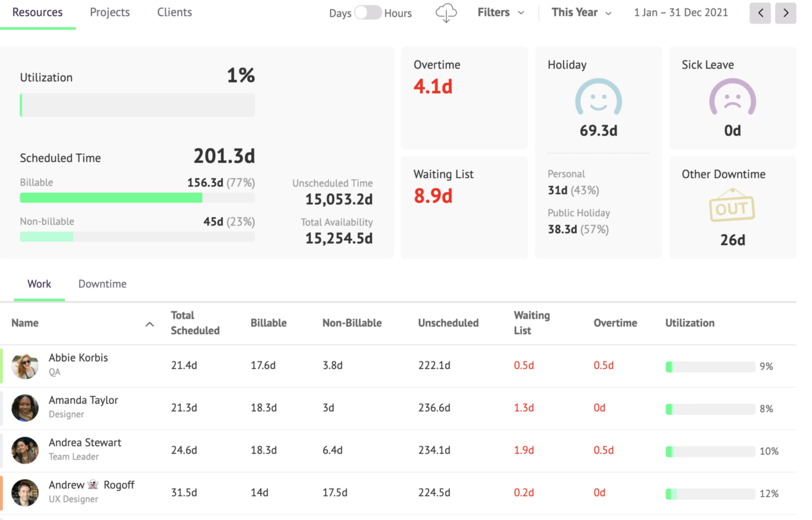The height and width of the screenshot is (520, 812).
Task: Click the Name column sort chevron
Action: tap(150, 323)
